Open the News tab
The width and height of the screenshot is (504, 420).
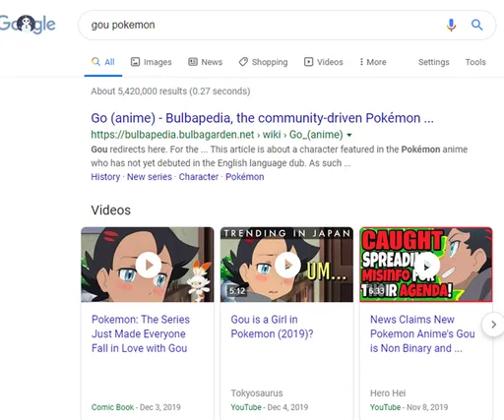point(205,62)
